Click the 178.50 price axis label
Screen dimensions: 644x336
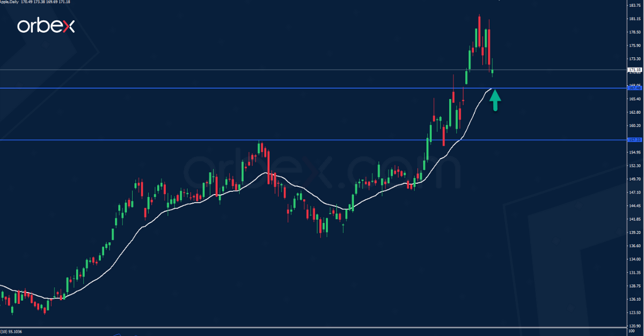tap(636, 32)
